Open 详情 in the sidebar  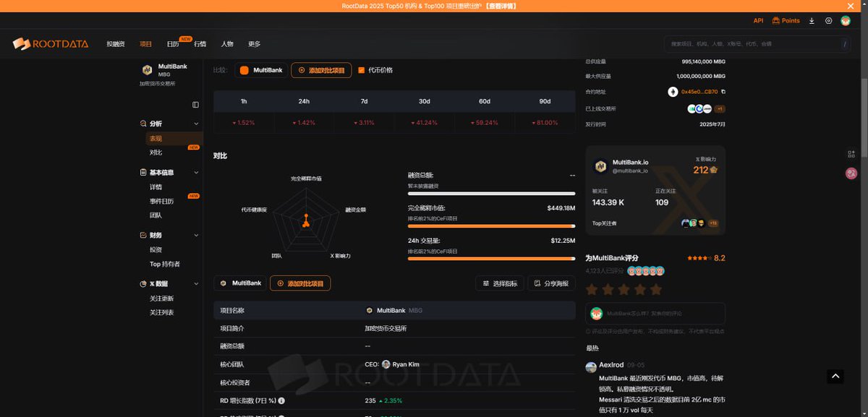click(x=156, y=187)
